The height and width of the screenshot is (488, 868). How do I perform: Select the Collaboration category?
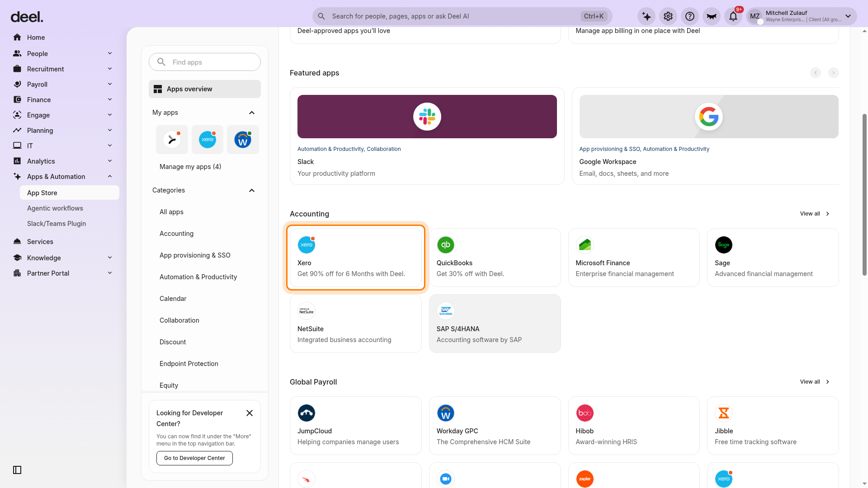tap(179, 320)
